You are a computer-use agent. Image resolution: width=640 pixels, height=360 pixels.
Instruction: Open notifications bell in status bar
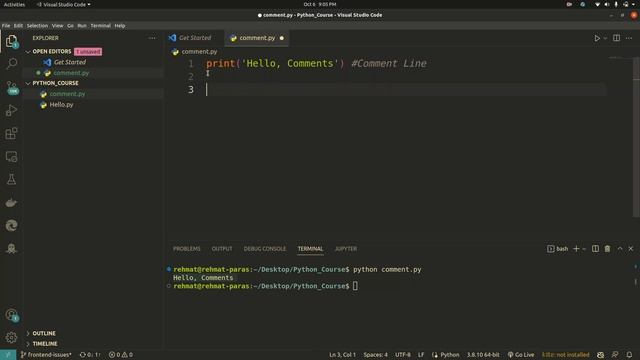pos(629,355)
